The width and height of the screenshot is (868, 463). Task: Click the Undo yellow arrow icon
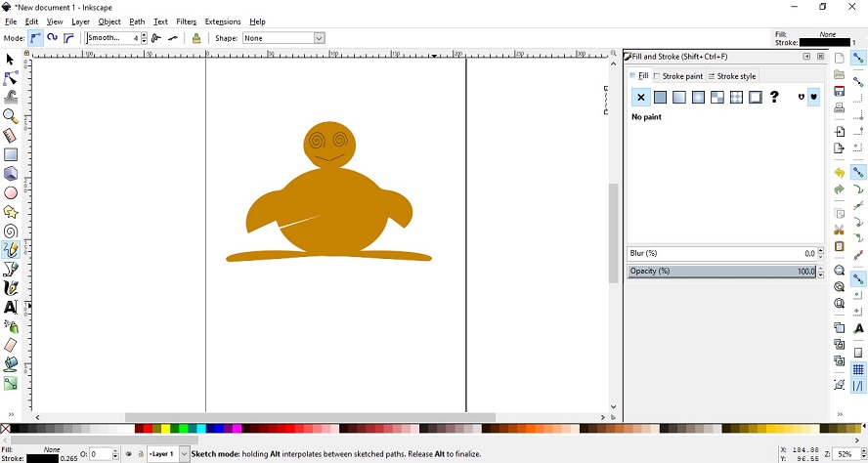coord(840,173)
